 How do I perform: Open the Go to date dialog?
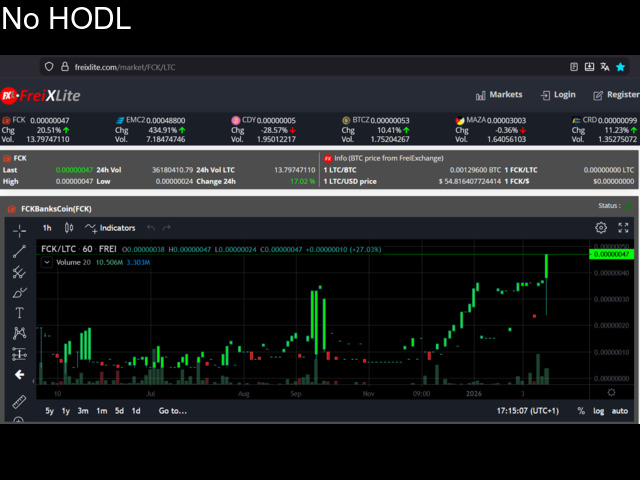pyautogui.click(x=173, y=411)
